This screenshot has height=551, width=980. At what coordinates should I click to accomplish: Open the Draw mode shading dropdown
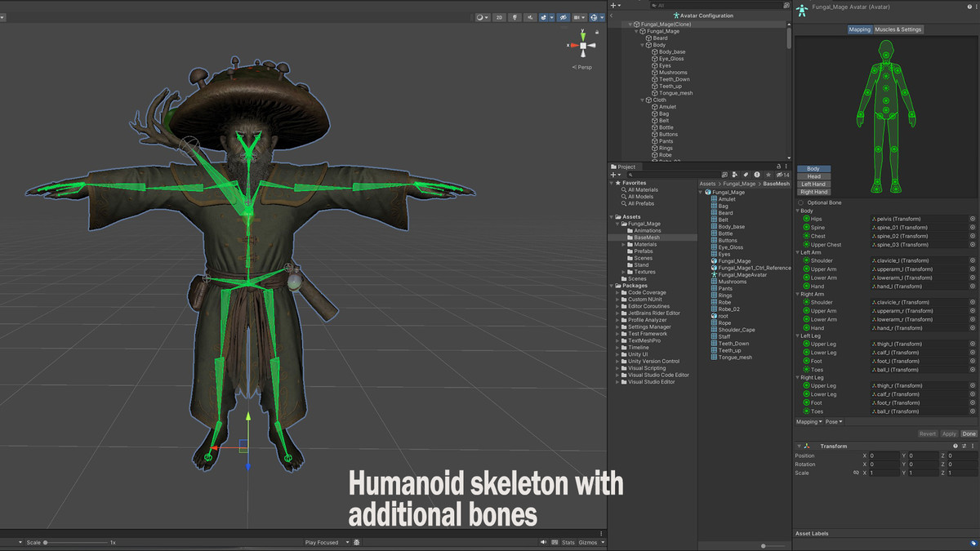[x=483, y=17]
